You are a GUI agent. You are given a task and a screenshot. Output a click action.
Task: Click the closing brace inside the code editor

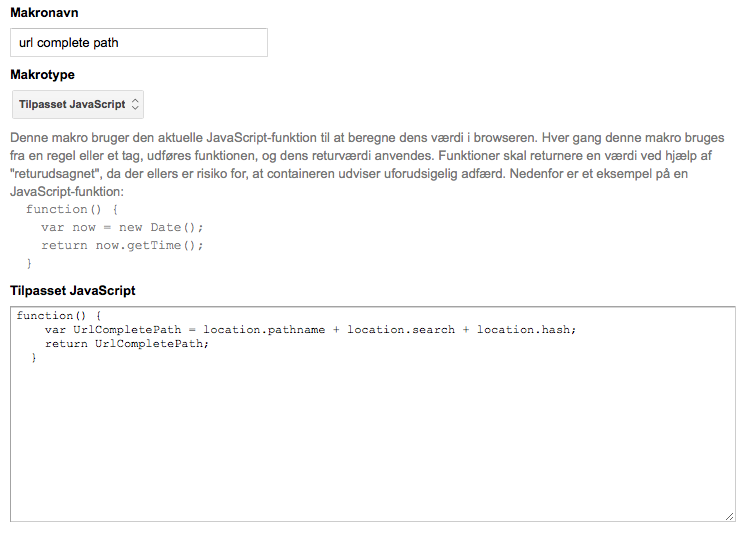[34, 358]
